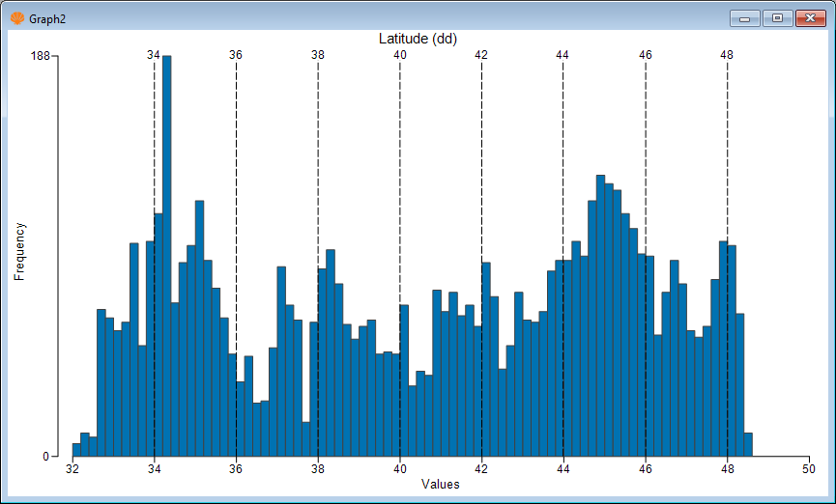Screen dimensions: 836x504
Task: Click the last short bar right of 48
Action: tap(748, 445)
